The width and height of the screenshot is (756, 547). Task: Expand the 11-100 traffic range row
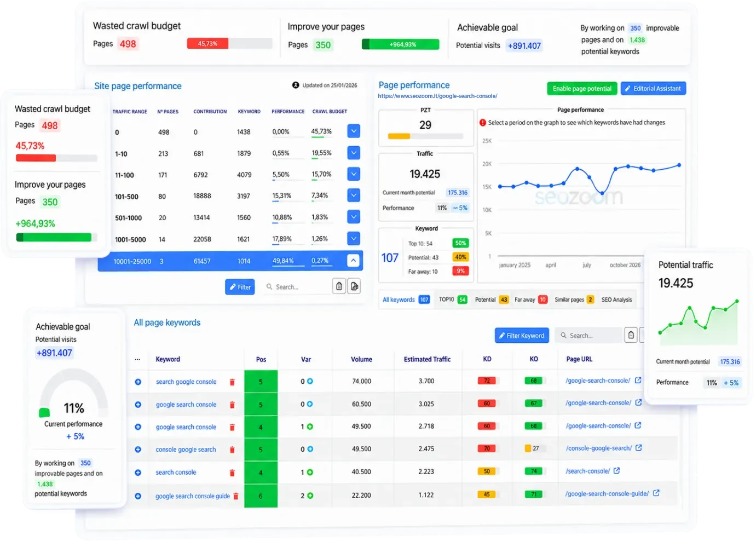tap(354, 174)
